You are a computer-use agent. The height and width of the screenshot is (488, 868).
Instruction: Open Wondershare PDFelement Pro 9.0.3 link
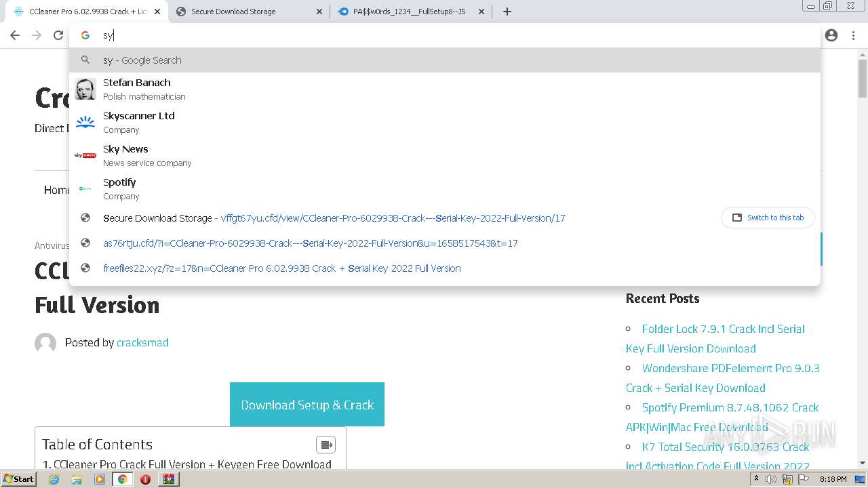723,378
